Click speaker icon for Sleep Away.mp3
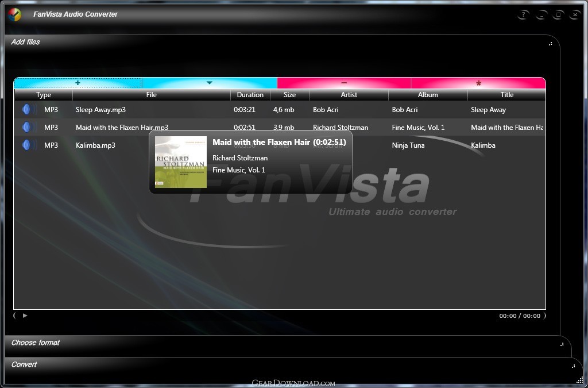 [x=27, y=110]
